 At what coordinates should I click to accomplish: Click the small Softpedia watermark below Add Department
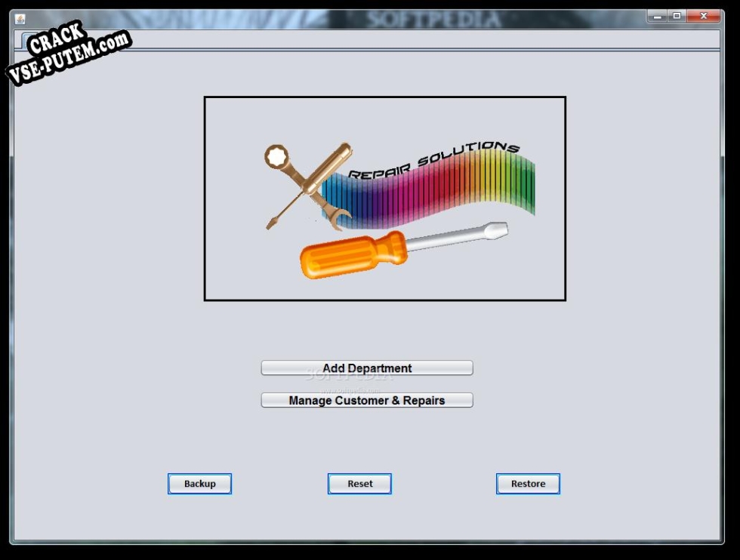click(351, 390)
